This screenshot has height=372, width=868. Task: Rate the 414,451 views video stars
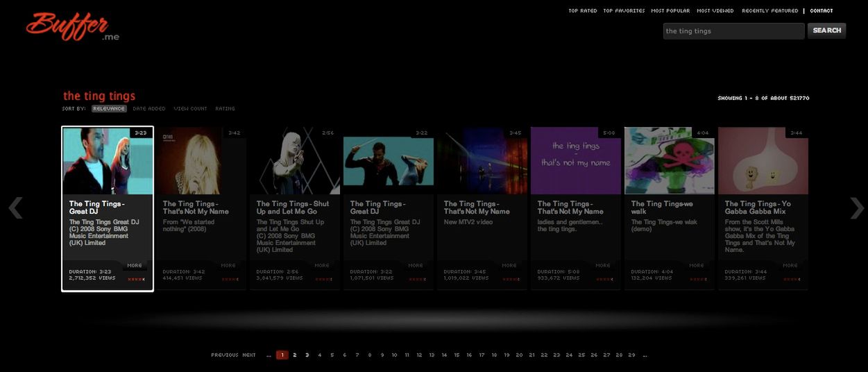tap(229, 279)
